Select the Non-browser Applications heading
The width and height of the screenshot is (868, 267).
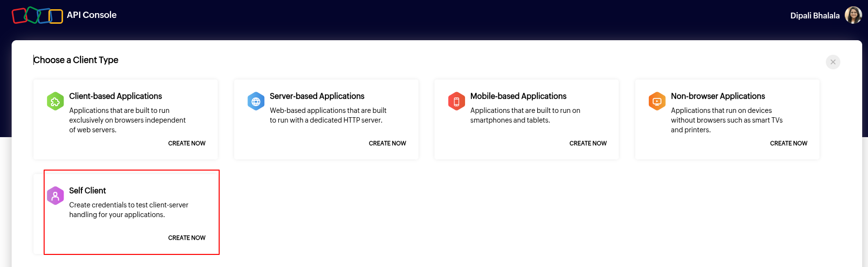[x=718, y=96]
